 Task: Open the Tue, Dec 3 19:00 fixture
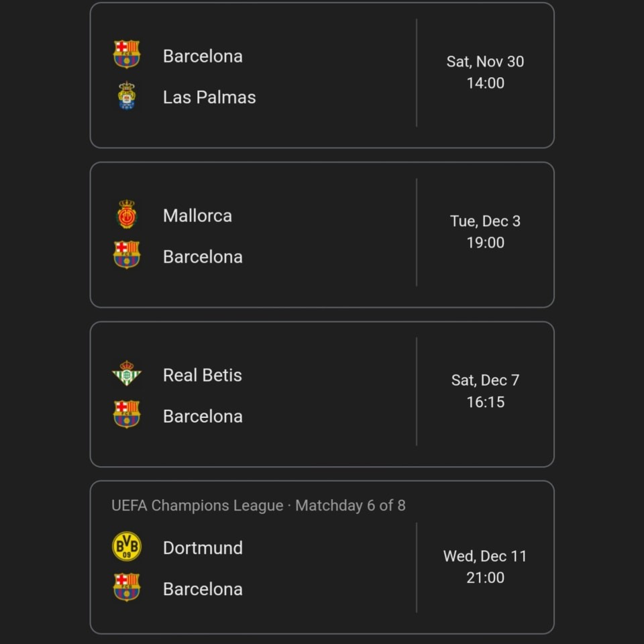(322, 235)
